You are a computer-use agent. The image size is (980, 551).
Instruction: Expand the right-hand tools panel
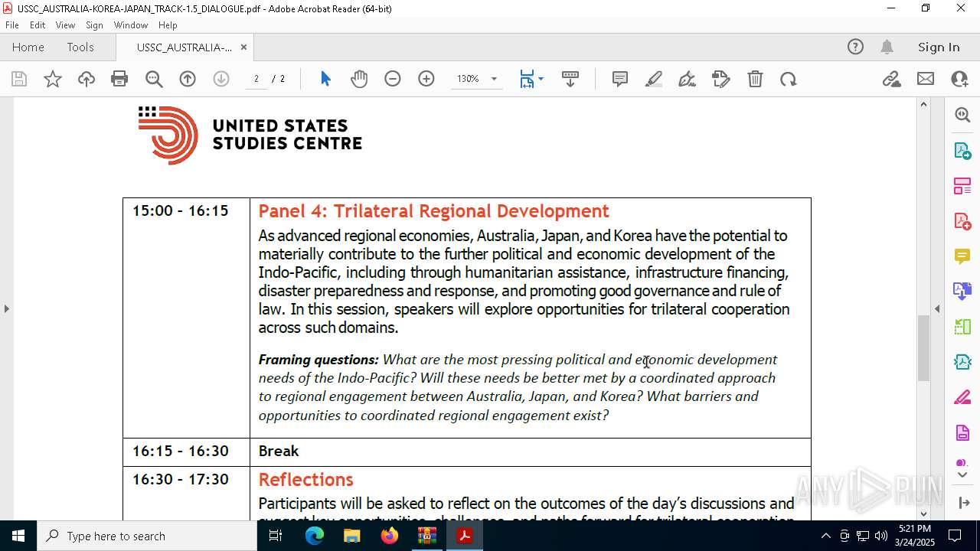click(x=962, y=502)
